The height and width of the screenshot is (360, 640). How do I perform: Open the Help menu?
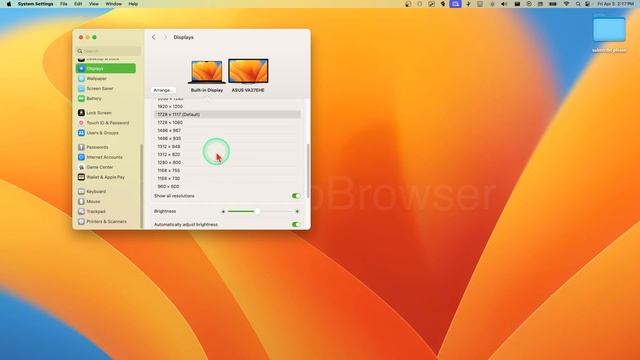[133, 4]
